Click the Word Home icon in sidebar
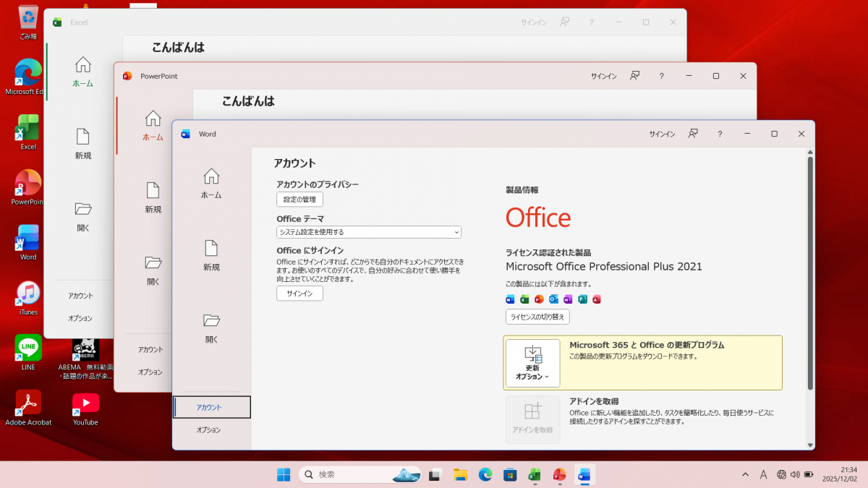This screenshot has height=488, width=868. (x=211, y=176)
